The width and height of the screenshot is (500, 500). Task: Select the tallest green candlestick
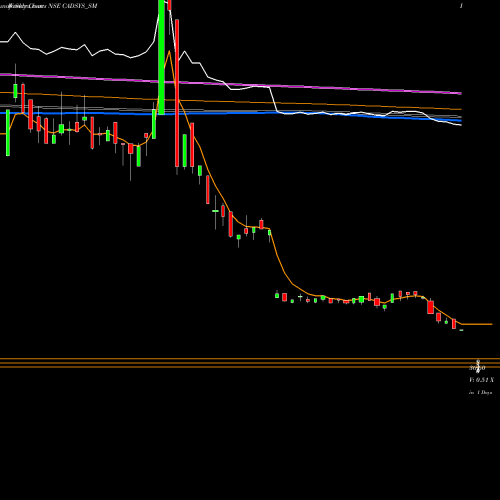tap(161, 57)
